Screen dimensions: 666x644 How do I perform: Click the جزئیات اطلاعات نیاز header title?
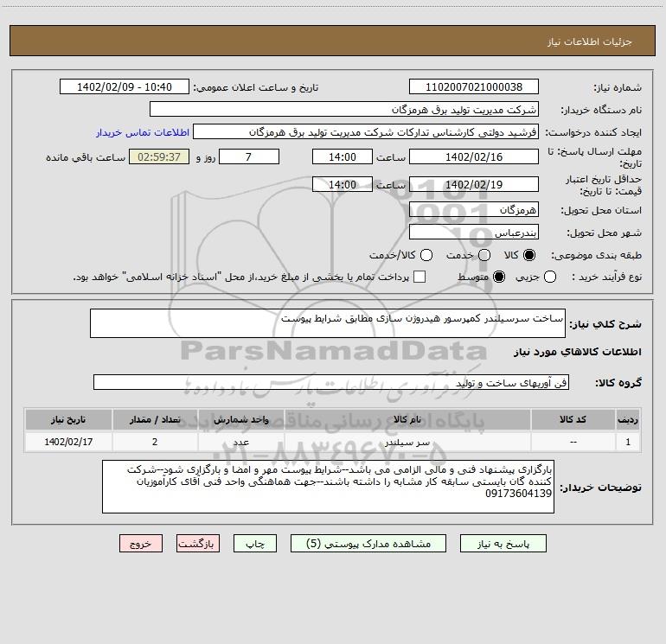[x=590, y=41]
